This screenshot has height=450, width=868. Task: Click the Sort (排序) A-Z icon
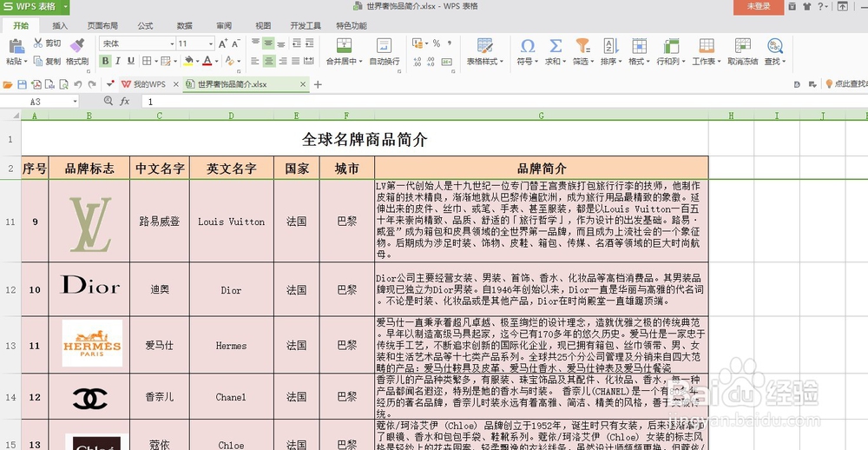(611, 45)
